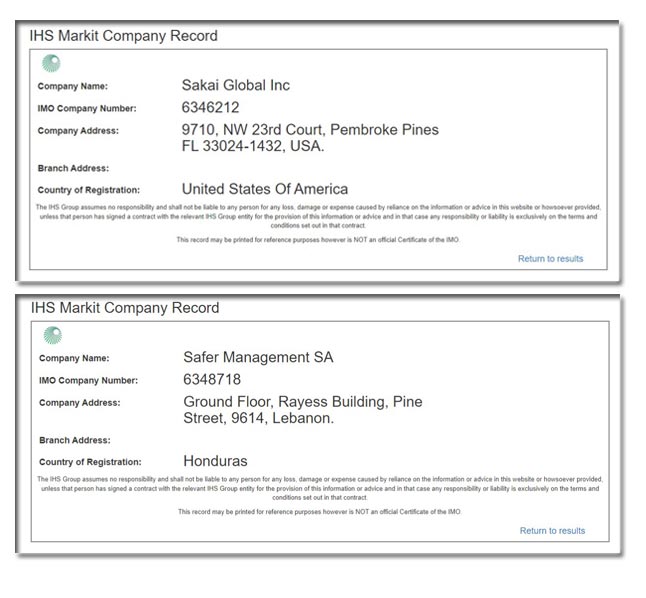Click Return to results in Safer Management record

[x=552, y=531]
